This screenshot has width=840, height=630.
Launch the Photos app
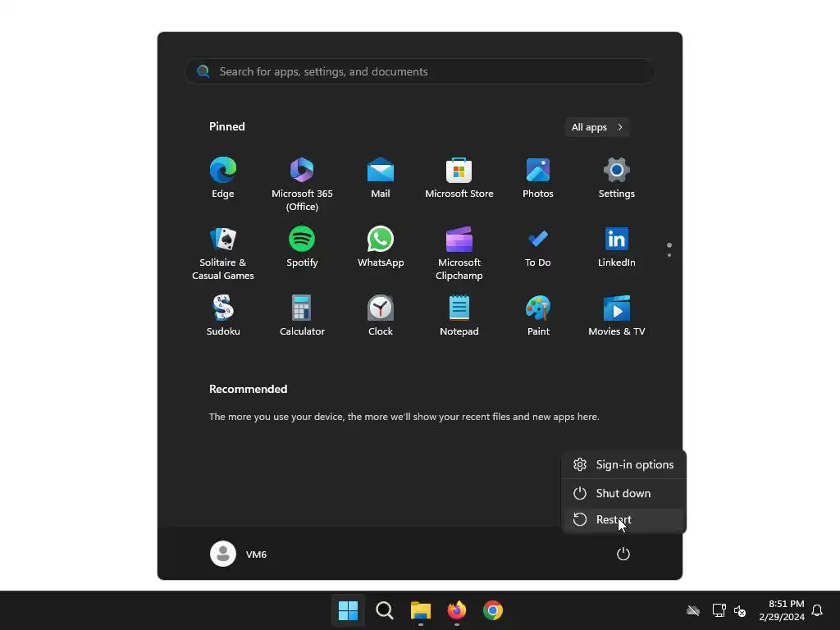click(x=538, y=178)
